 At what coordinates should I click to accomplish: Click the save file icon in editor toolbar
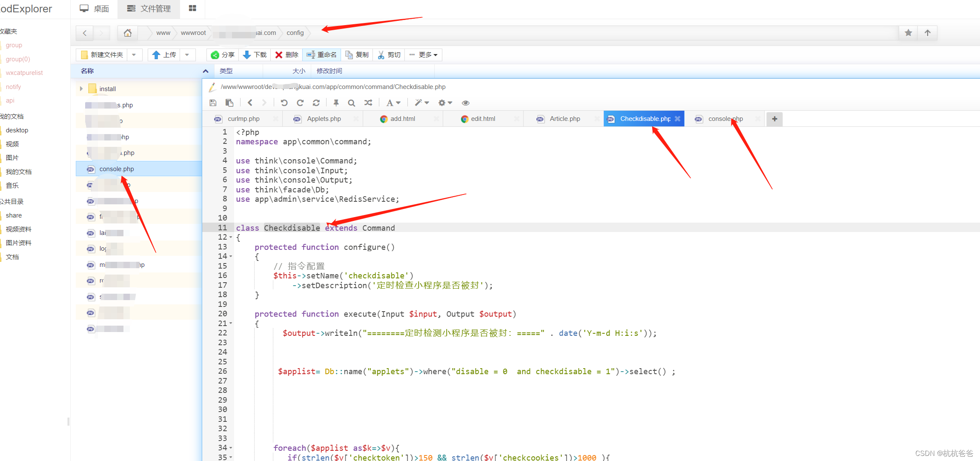coord(213,103)
